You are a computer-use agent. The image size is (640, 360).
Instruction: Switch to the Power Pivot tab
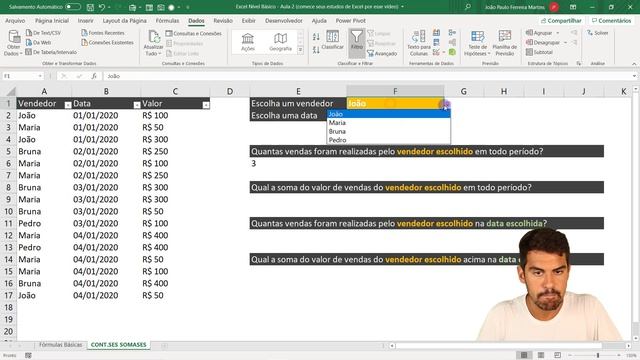(x=351, y=20)
